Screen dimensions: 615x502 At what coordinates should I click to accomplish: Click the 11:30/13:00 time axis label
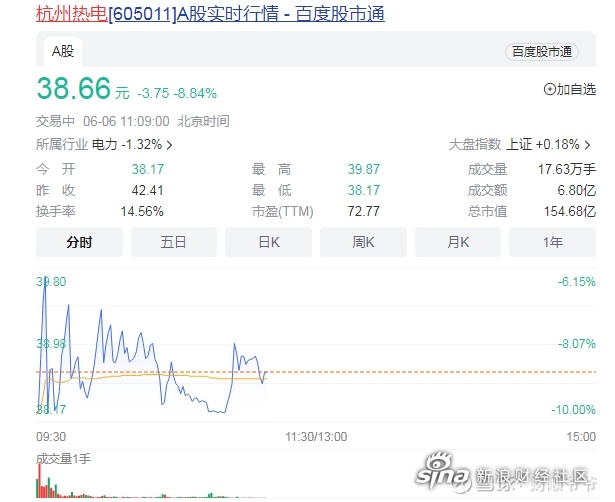(x=316, y=437)
